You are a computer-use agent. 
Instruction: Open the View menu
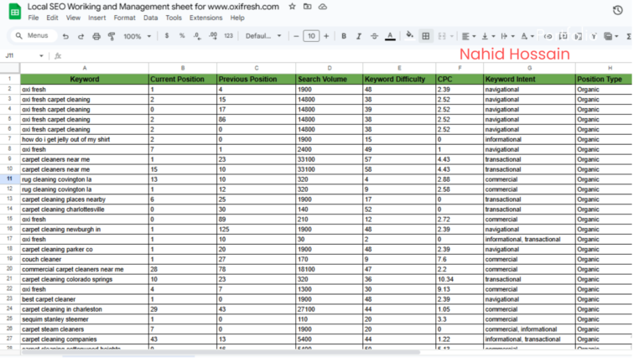(x=73, y=18)
